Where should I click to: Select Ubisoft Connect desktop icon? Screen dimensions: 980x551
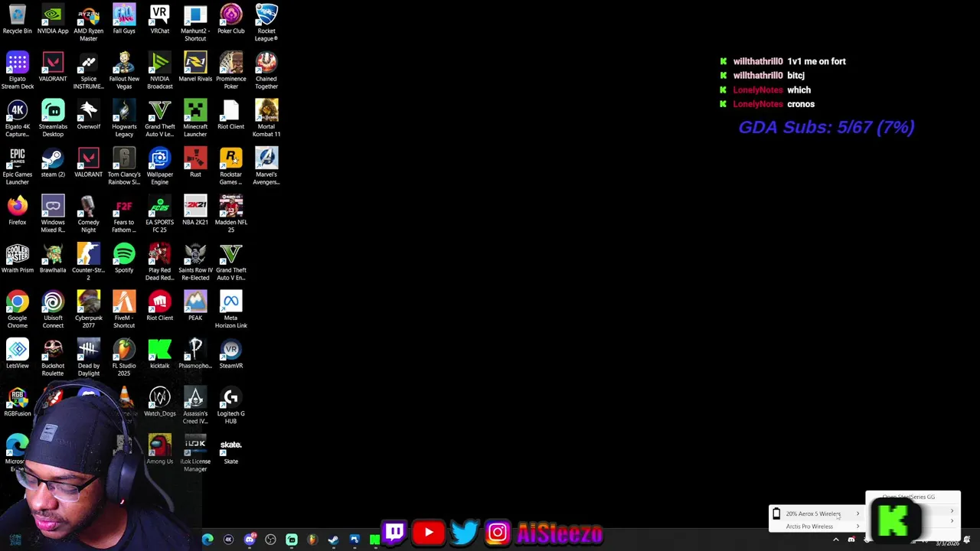tap(53, 310)
